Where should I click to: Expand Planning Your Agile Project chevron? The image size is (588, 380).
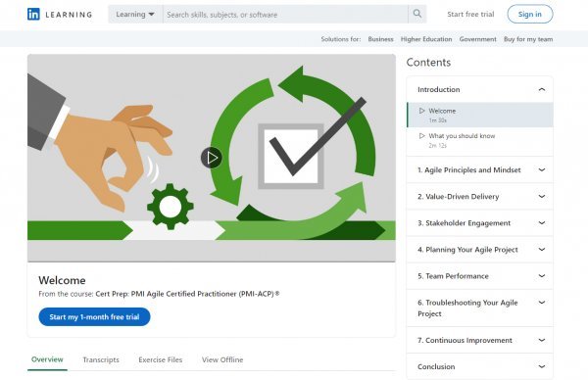tap(542, 250)
